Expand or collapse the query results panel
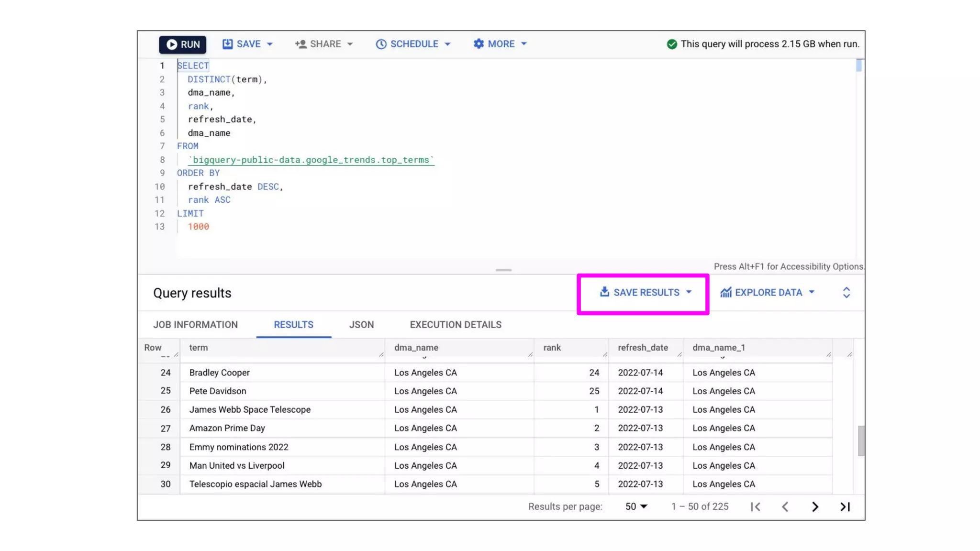 coord(846,293)
